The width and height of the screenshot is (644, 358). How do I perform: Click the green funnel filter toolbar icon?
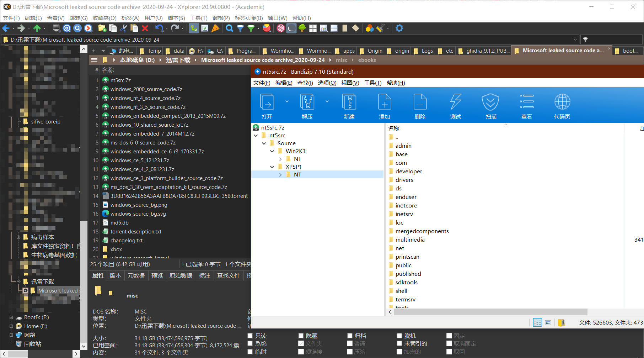tap(251, 28)
